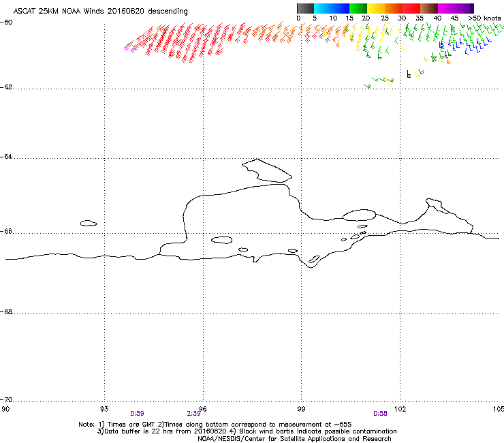Viewport: 504px width, 443px height.
Task: Click the gray 0-5 knots color segment
Action: pyautogui.click(x=305, y=8)
